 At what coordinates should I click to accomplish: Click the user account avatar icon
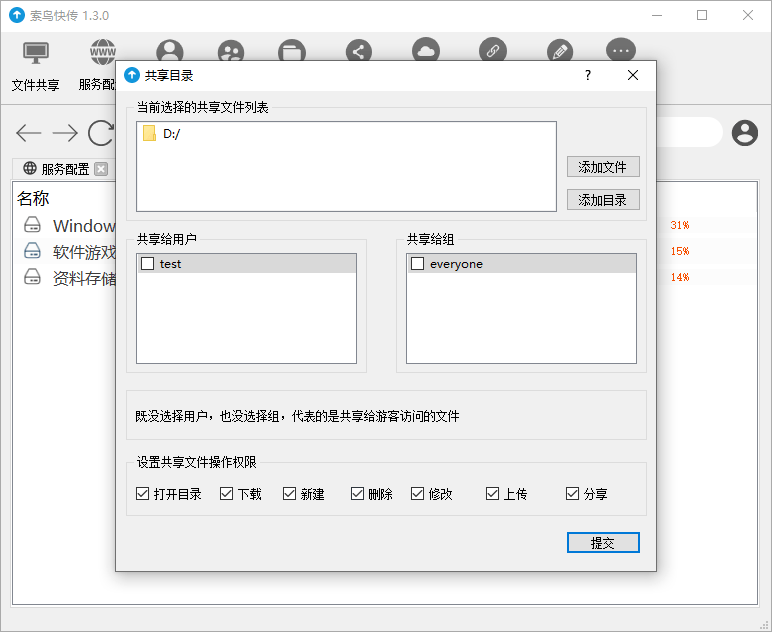point(745,133)
